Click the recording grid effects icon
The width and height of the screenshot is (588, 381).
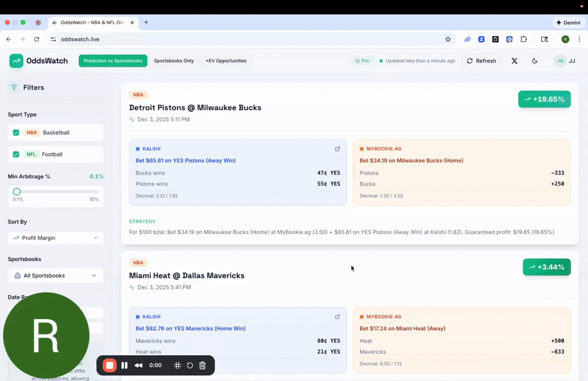pyautogui.click(x=177, y=366)
